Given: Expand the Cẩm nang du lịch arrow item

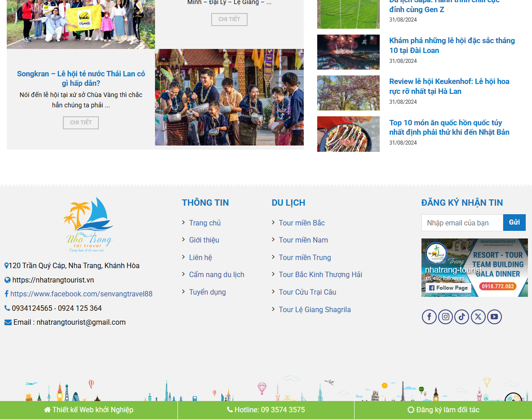Looking at the screenshot, I should tap(217, 274).
